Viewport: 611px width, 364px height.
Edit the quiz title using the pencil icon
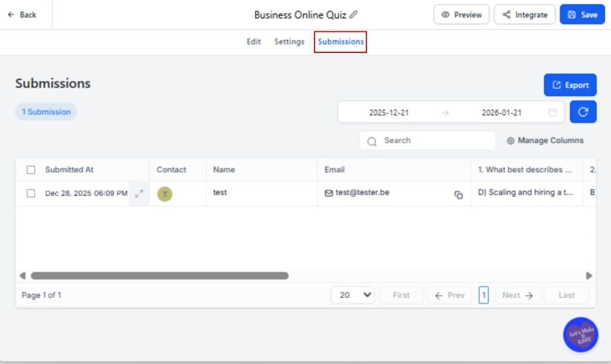click(x=353, y=14)
